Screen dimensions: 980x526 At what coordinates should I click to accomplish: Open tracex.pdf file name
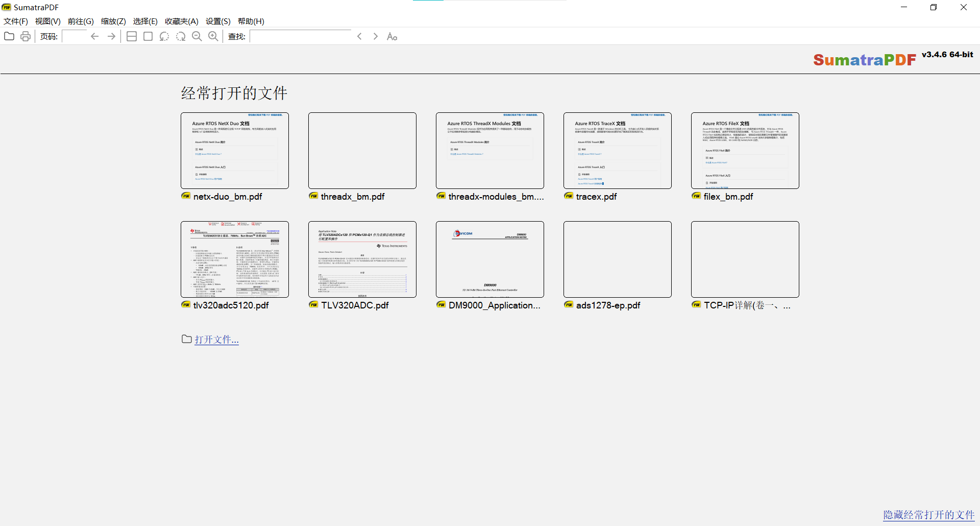[596, 197]
